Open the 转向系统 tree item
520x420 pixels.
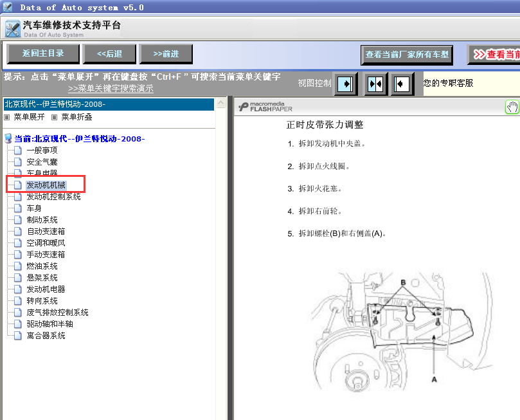pos(42,301)
